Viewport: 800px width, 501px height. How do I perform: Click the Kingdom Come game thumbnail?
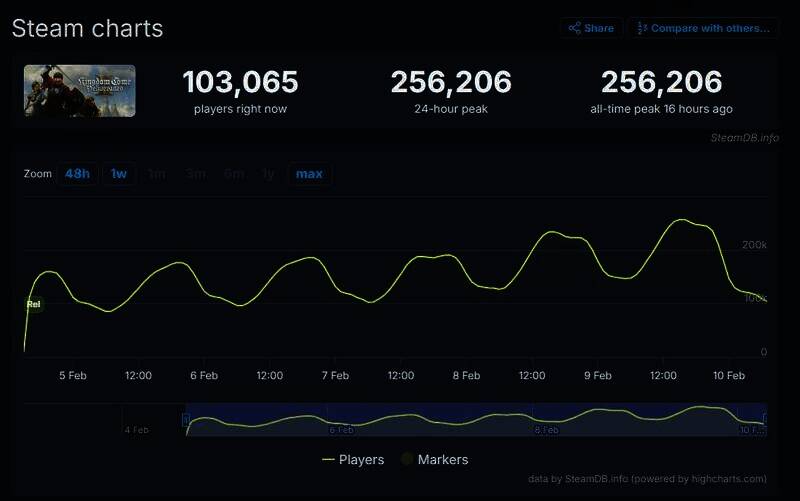(80, 92)
